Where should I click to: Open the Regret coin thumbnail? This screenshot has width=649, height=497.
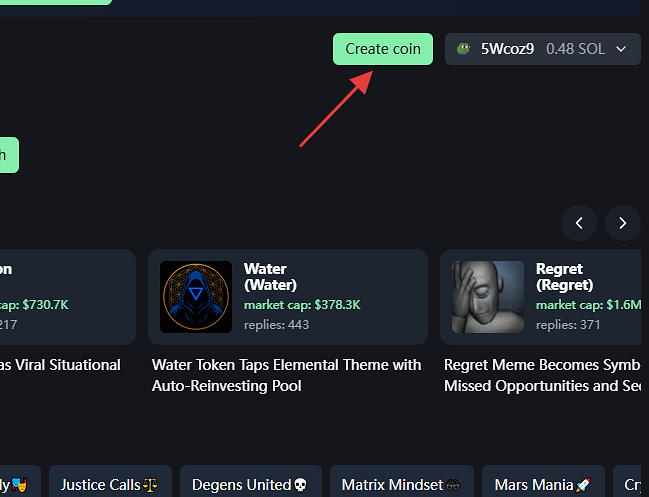pos(488,297)
